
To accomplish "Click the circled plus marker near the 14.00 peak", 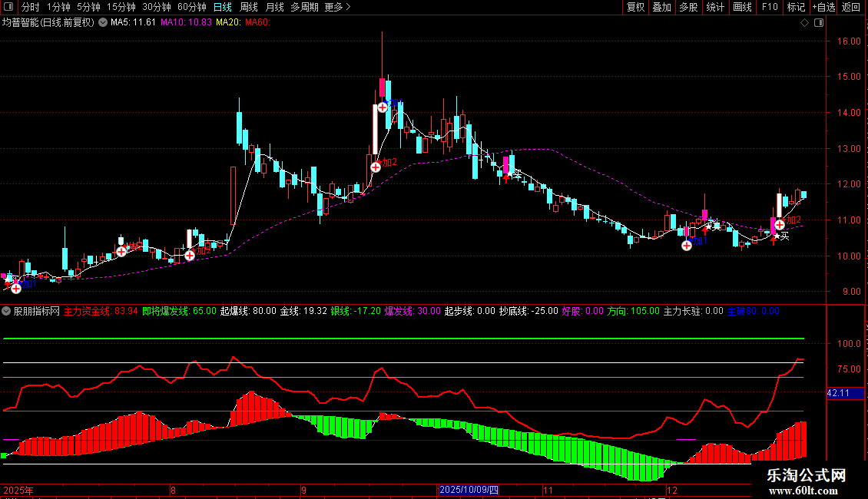I will 382,107.
